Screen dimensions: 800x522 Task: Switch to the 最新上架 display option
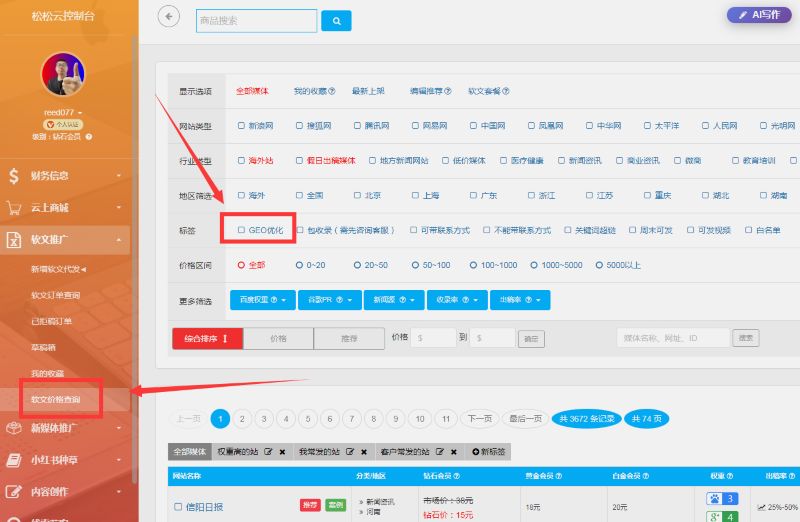(x=368, y=91)
